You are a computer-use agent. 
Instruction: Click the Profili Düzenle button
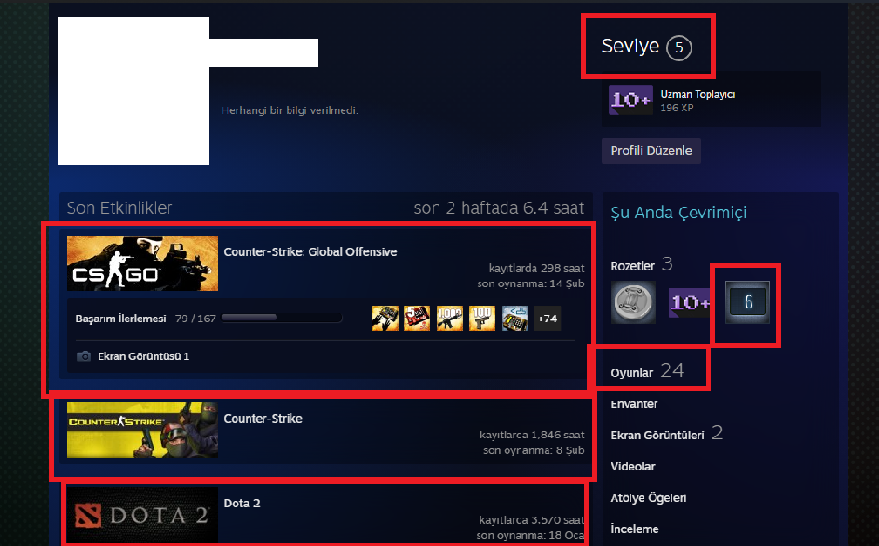click(651, 151)
